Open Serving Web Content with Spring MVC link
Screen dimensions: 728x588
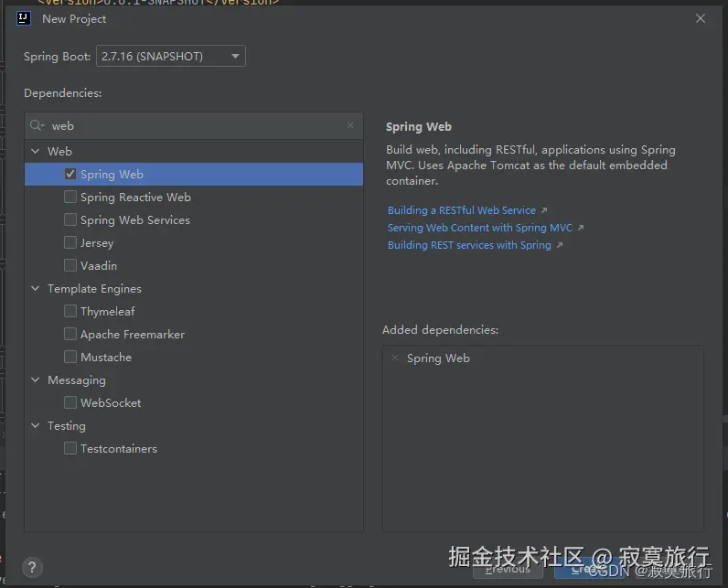[x=480, y=228]
